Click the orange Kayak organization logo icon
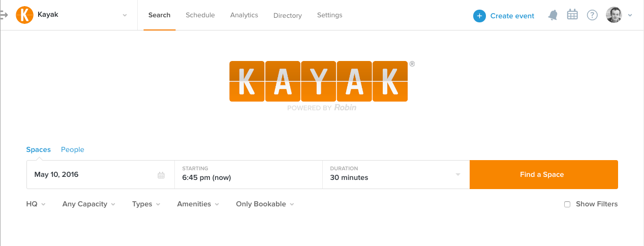This screenshot has height=246, width=644. (24, 15)
